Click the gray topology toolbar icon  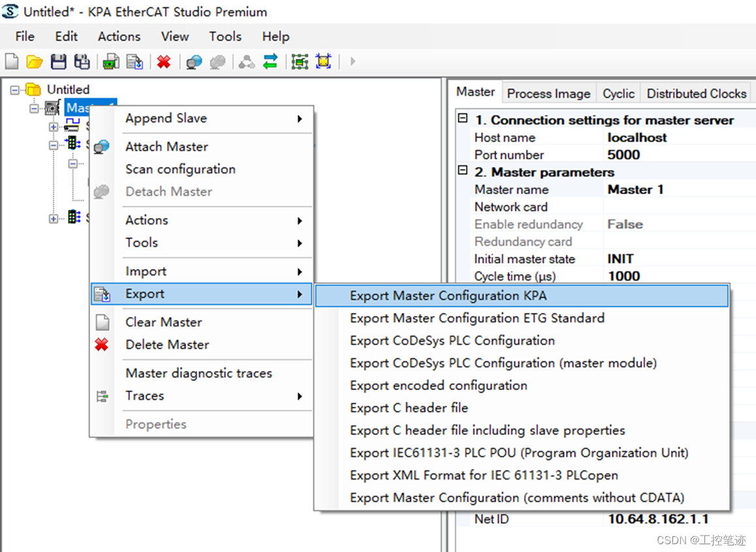point(247,62)
